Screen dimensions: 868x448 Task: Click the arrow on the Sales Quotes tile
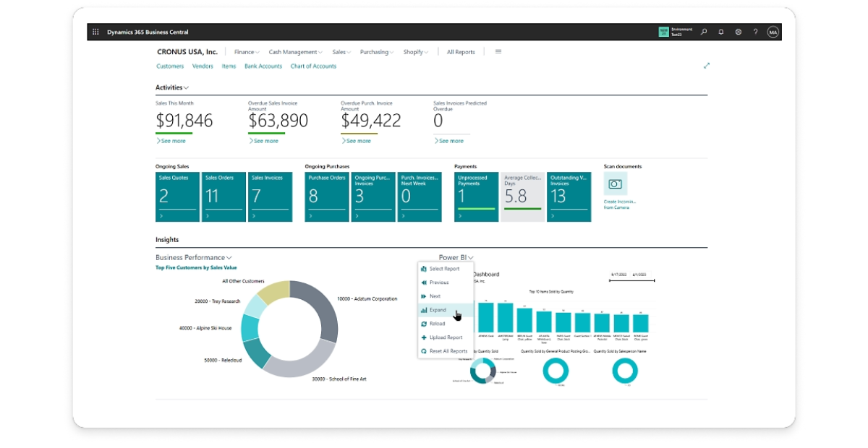[162, 215]
